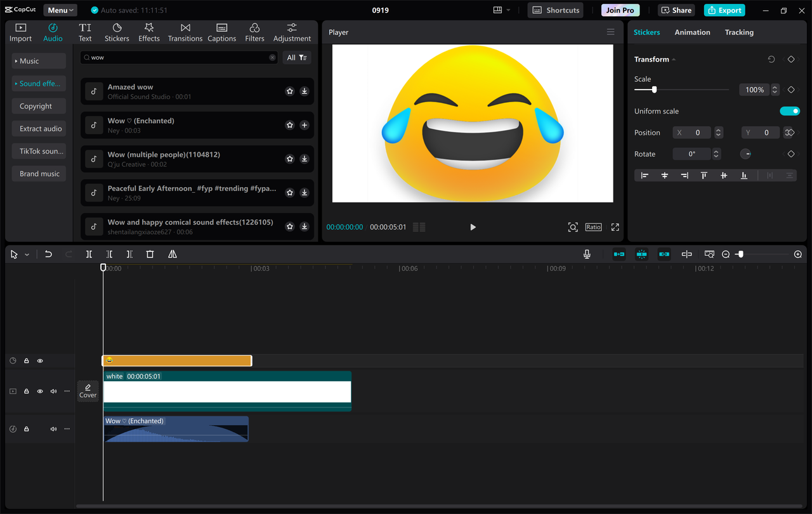Click the voiceover microphone icon
This screenshot has height=514, width=812.
[587, 254]
